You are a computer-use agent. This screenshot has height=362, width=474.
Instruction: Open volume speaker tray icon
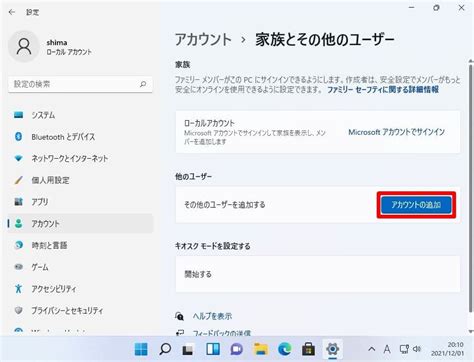pyautogui.click(x=417, y=349)
